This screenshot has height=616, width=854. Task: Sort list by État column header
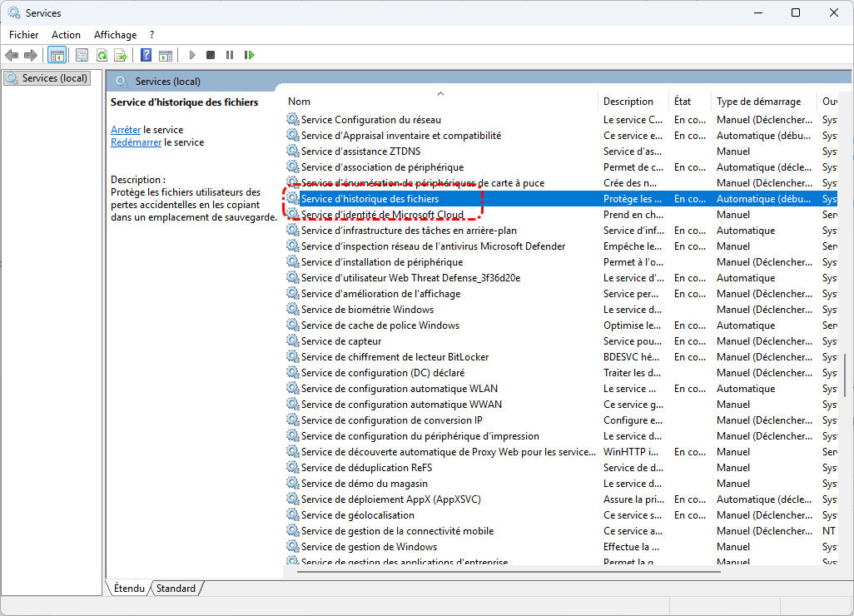point(683,102)
